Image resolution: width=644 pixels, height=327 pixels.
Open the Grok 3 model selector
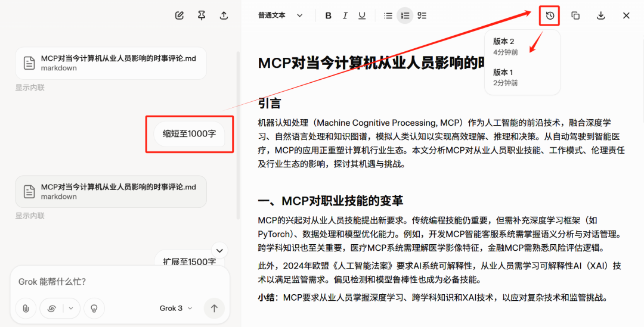tap(176, 309)
